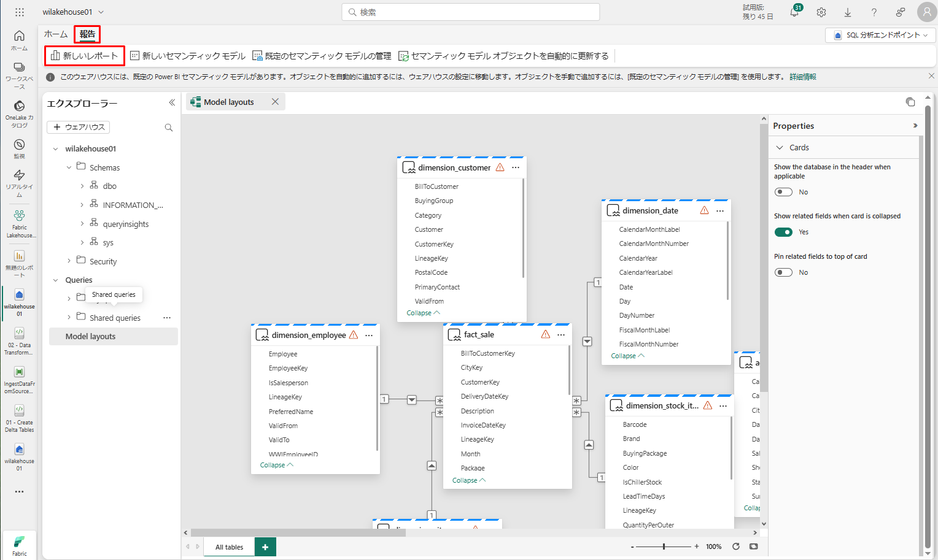Viewport: 938px width, 560px height.
Task: Open the SQL analytics endpoint dropdown
Action: tap(880, 35)
